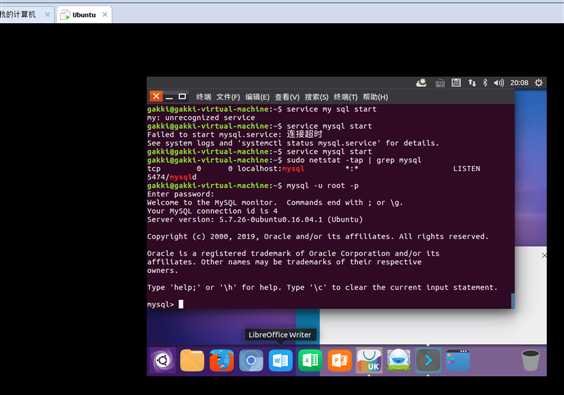Screen dimensions: 564x395
Task: Open the 编辑(E) menu
Action: click(x=257, y=97)
